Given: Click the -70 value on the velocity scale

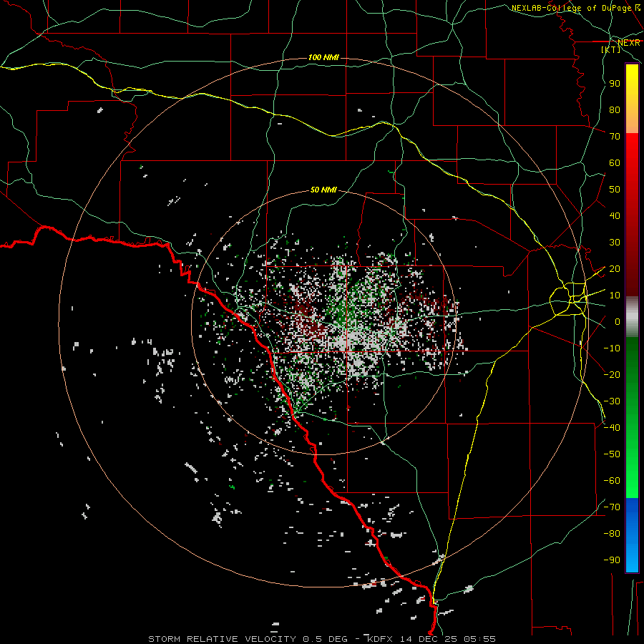Looking at the screenshot, I should pos(612,507).
